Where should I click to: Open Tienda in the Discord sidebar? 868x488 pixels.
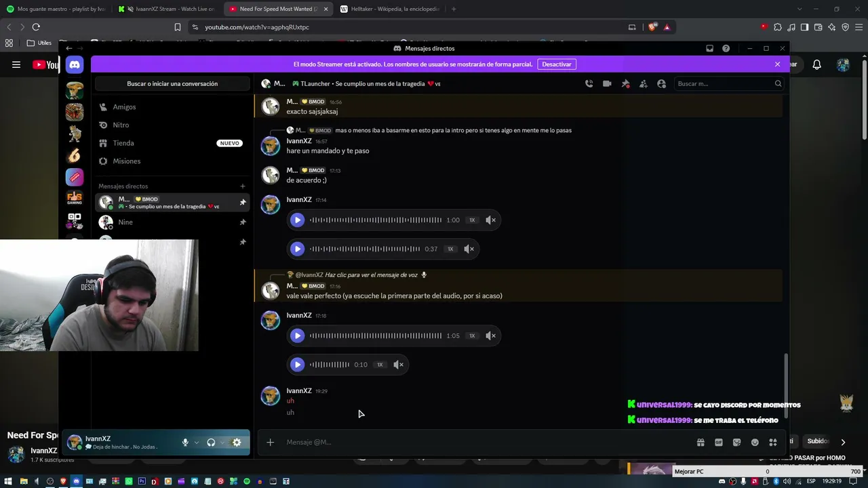[x=172, y=143]
